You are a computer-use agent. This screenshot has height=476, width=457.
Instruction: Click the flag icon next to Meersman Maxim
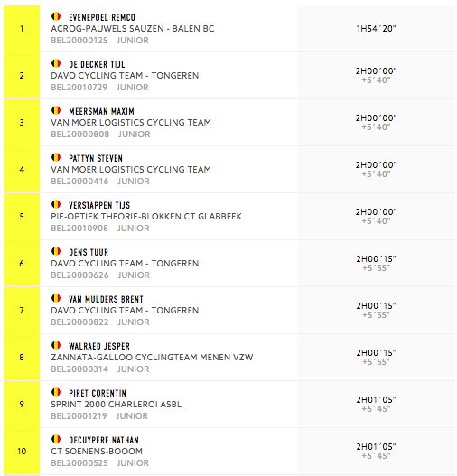56,110
